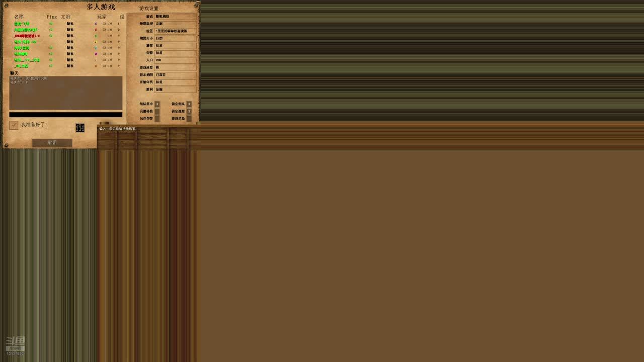Click the magenta player 6 color number
This screenshot has height=362, width=644.
[x=96, y=54]
